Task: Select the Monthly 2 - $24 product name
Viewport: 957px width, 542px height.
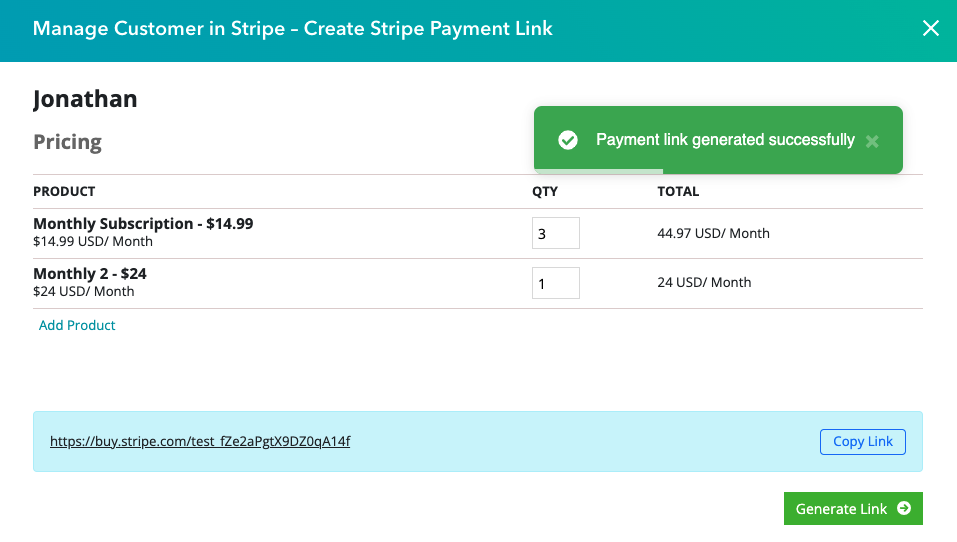Action: (x=90, y=274)
